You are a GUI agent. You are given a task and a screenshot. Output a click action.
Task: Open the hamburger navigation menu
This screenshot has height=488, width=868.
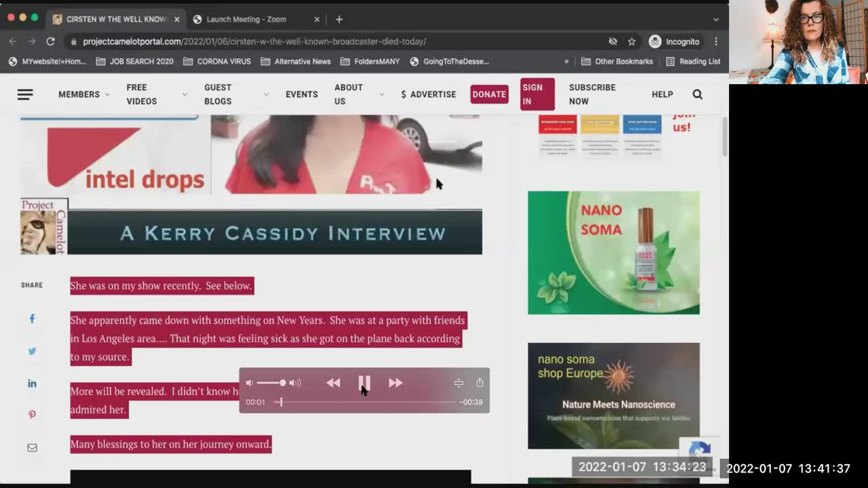[x=25, y=94]
